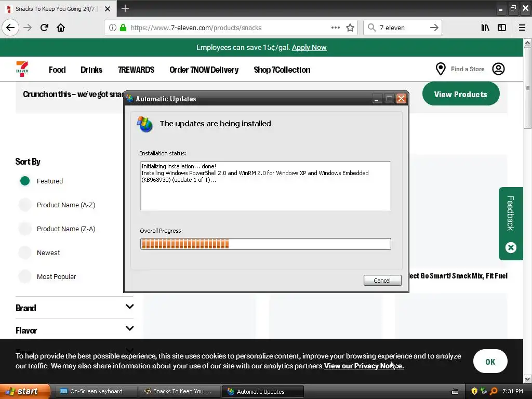Click the Installation status text box

265,186
